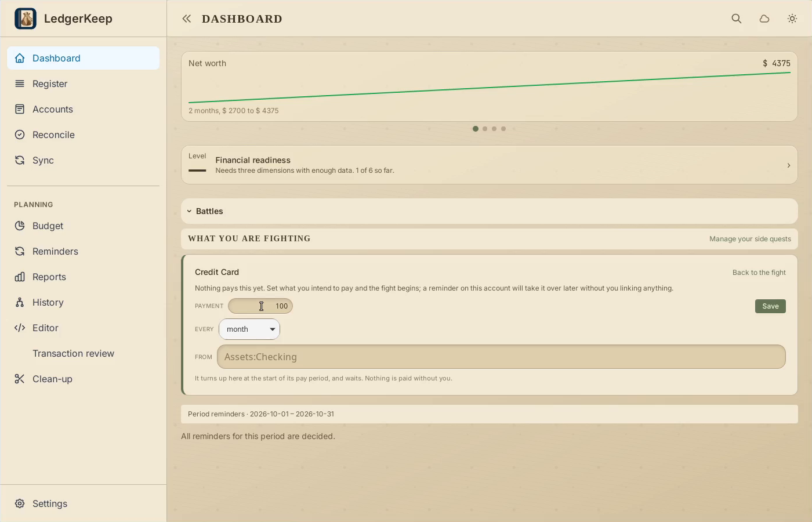Screen dimensions: 812x522
Task: Select second carousel dot under Net worth
Action: point(485,129)
